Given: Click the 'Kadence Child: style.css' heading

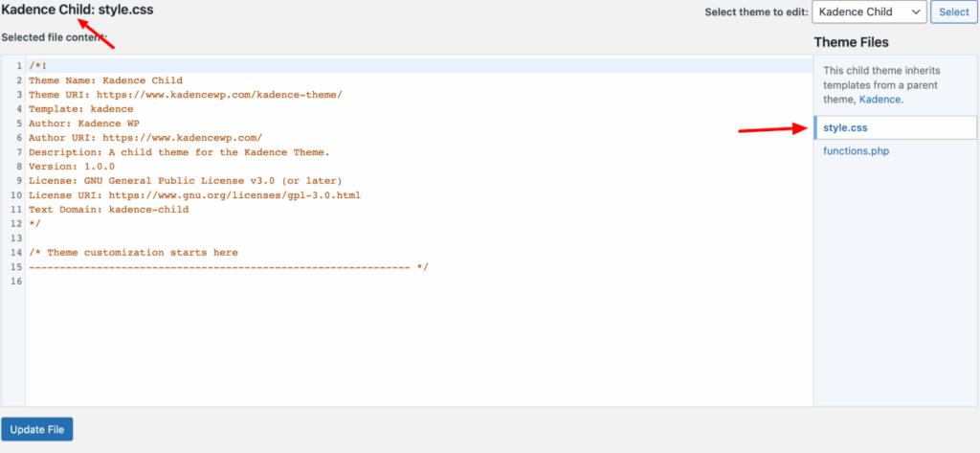Looking at the screenshot, I should coord(78,10).
